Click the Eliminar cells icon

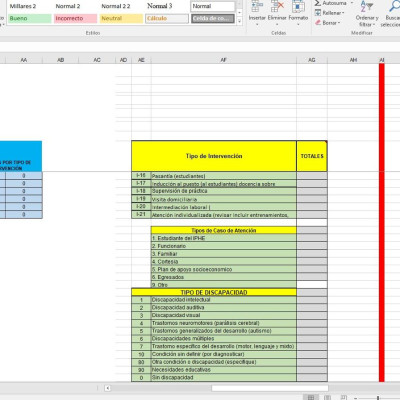[277, 6]
